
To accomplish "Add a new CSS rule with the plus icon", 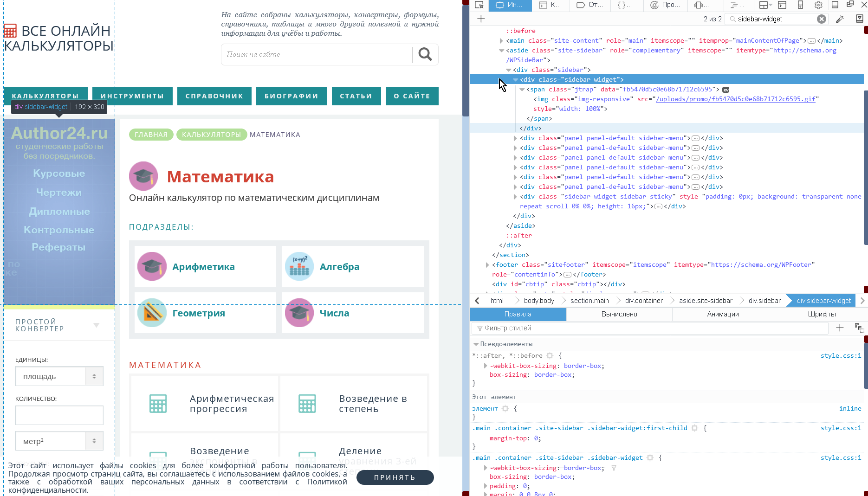I will pyautogui.click(x=840, y=328).
